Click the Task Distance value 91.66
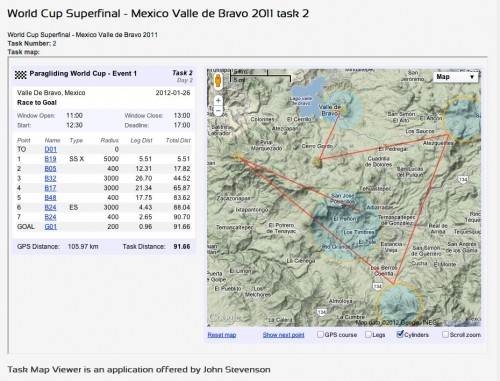The image size is (500, 381). pyautogui.click(x=182, y=247)
